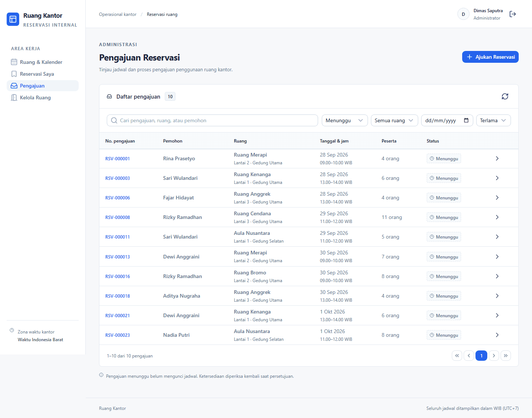Click the Tanggal & jam column header
The width and height of the screenshot is (532, 418).
tap(334, 141)
